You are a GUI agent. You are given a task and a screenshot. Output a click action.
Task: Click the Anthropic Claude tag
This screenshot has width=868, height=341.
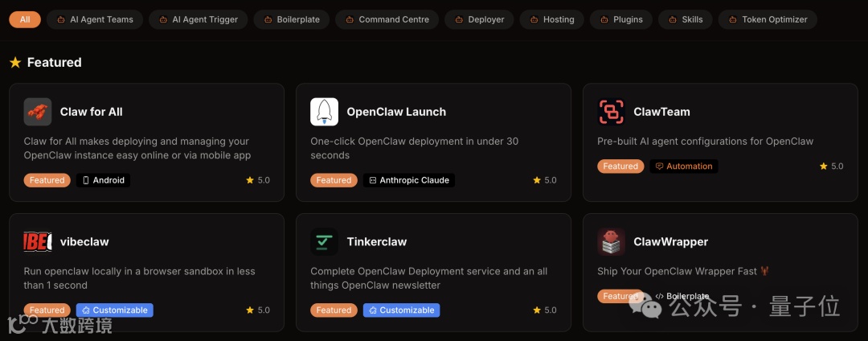click(x=409, y=180)
